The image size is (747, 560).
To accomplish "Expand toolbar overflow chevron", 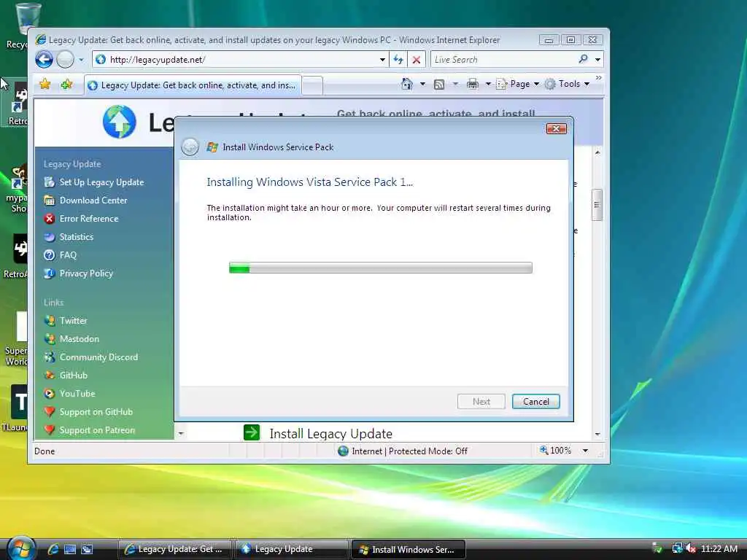I will pos(598,77).
